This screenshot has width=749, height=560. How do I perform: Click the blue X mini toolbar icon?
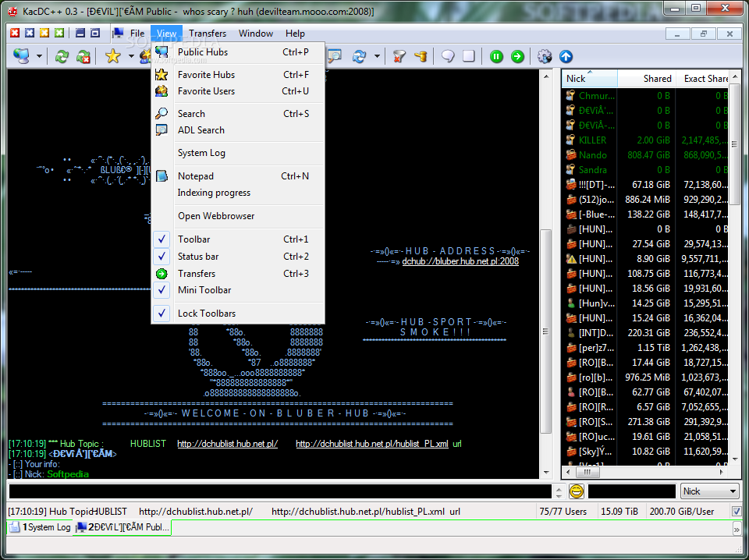pyautogui.click(x=30, y=33)
